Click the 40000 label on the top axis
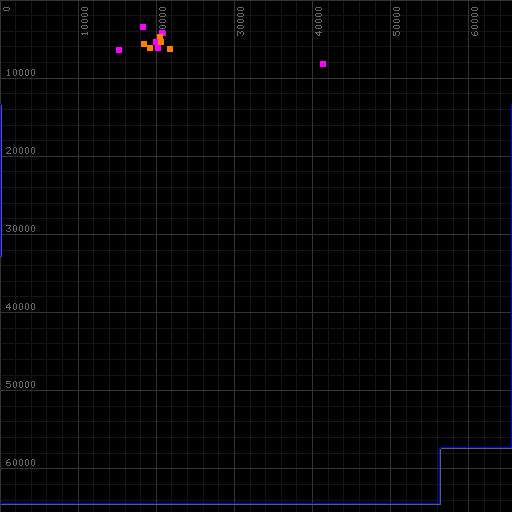 point(318,21)
